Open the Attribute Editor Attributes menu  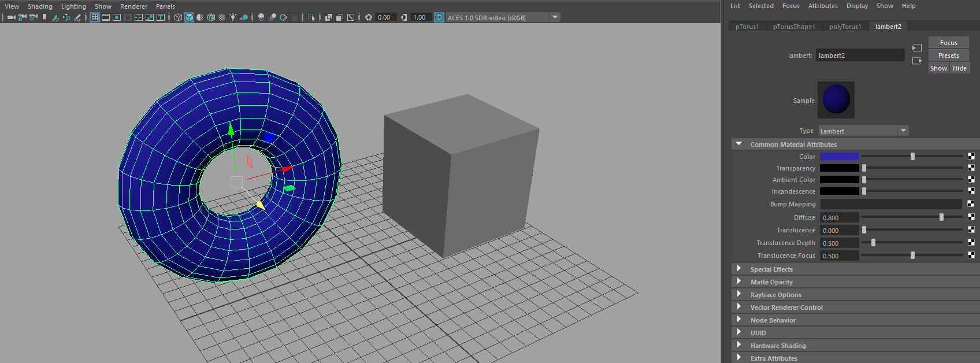click(823, 6)
